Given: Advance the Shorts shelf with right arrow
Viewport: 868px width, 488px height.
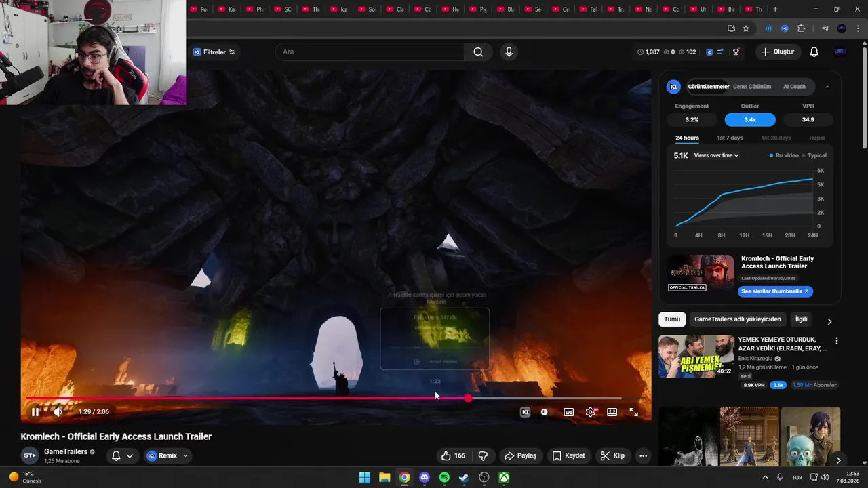Looking at the screenshot, I should click(x=838, y=460).
